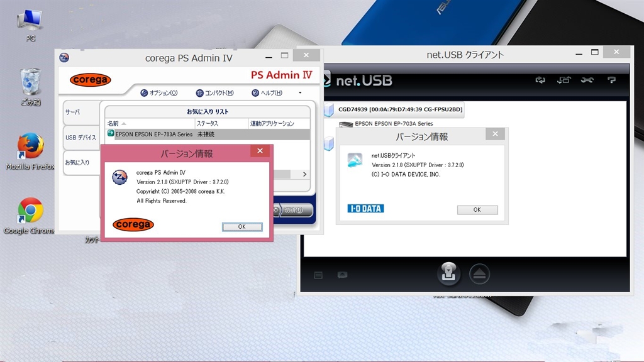The image size is (644, 362).
Task: Close the net.USB バージョン情報 dialog
Action: pyautogui.click(x=496, y=134)
